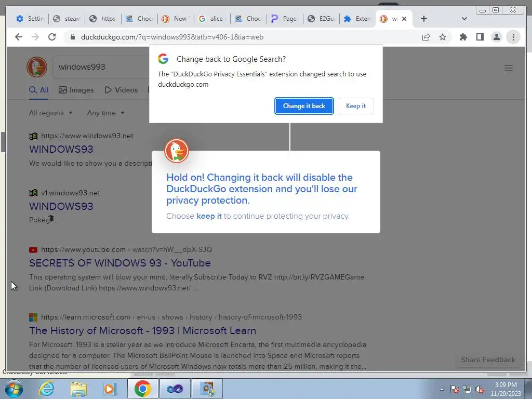Screen dimensions: 532x399
Task: Click the windows993 search box
Action: 102,67
